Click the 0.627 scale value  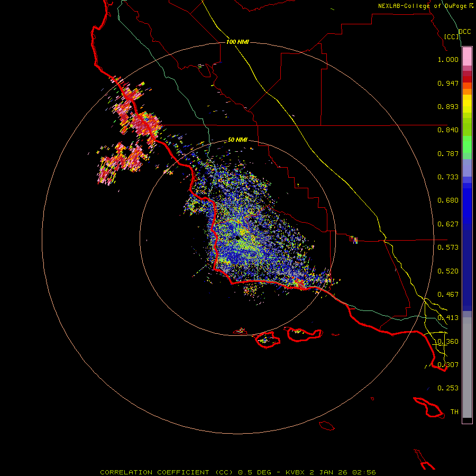[x=448, y=224]
